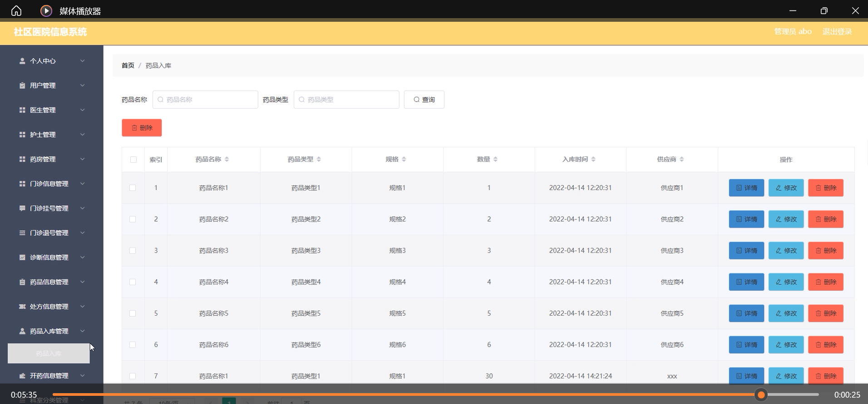Click the 药品入库管理 person icon
This screenshot has width=868, height=404.
(x=22, y=331)
